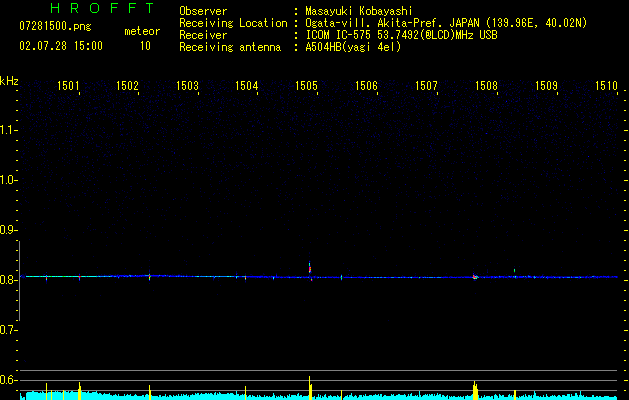629x400 pixels.
Task: Click the meteor echo burst near 1505
Action: (310, 268)
